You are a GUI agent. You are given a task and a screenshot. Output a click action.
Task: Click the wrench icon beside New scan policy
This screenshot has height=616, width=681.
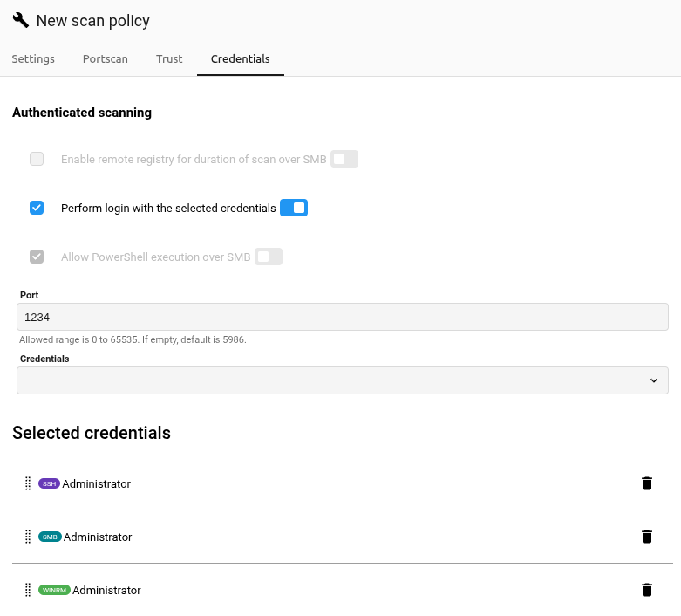coord(21,20)
